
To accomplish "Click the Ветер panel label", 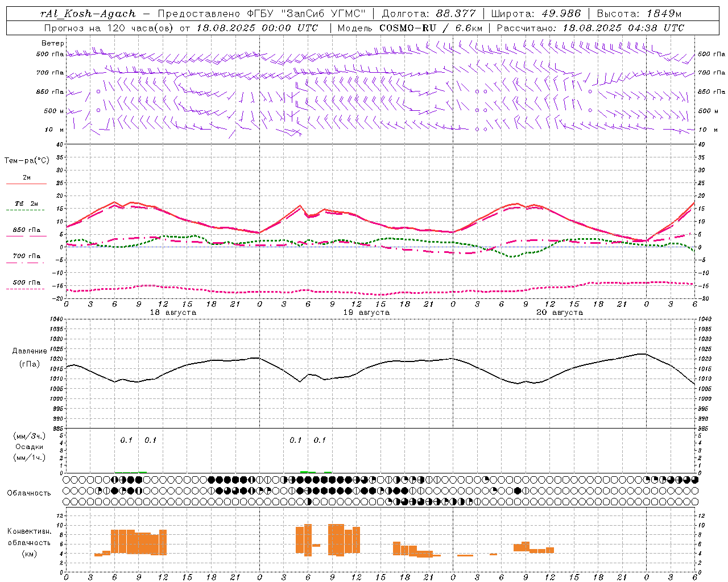I will [x=52, y=43].
